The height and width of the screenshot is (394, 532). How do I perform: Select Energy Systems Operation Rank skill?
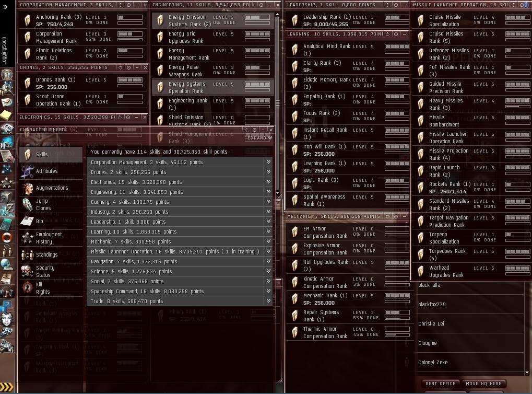[x=212, y=87]
